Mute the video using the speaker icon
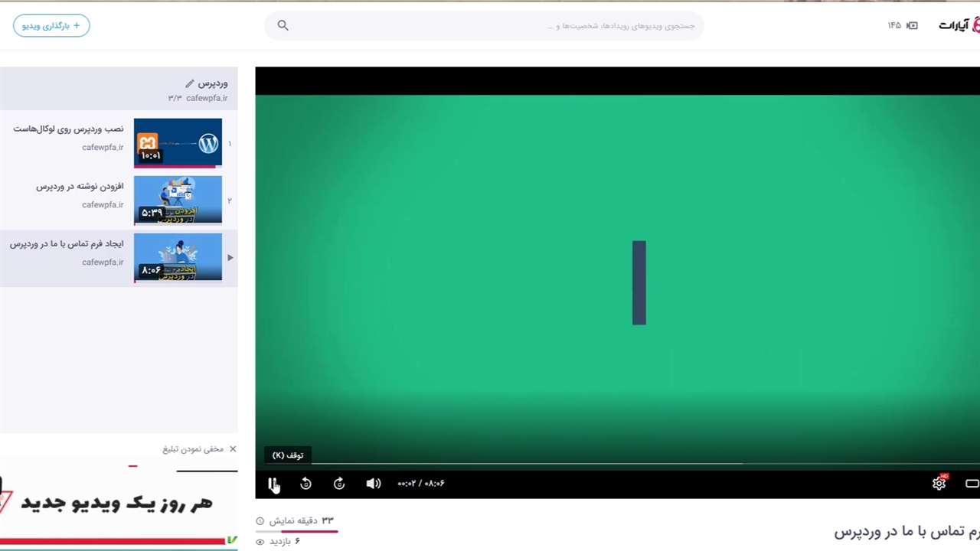Screen dimensions: 980x551 point(373,484)
